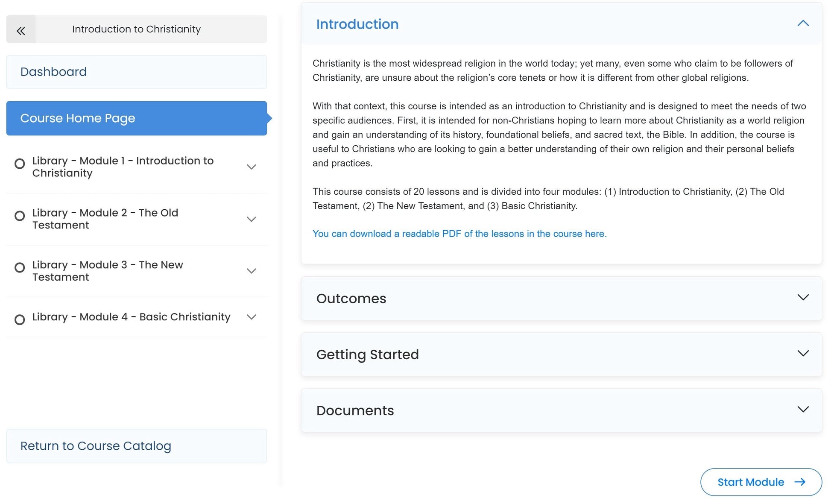Expand the Documents section chevron
Screen dimensions: 831x504
803,409
